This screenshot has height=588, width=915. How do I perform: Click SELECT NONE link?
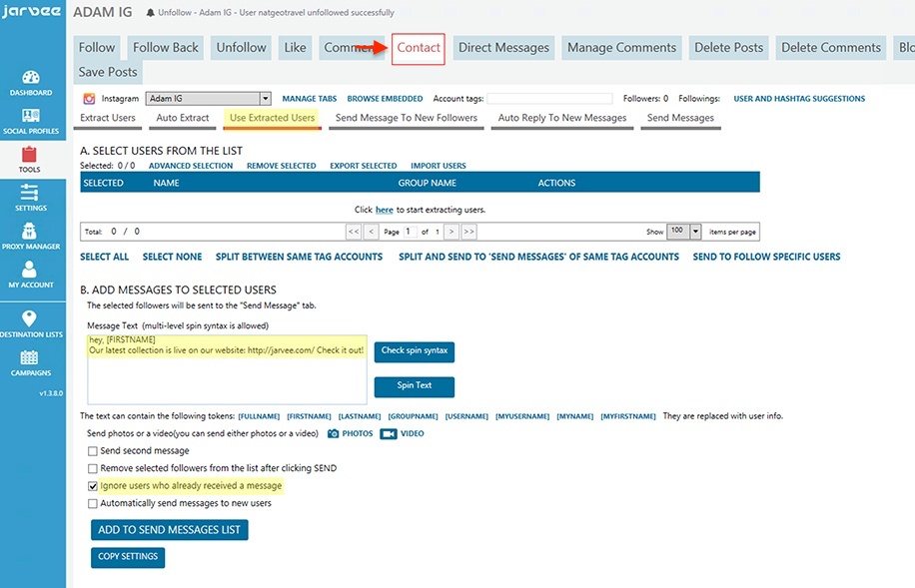[x=172, y=257]
